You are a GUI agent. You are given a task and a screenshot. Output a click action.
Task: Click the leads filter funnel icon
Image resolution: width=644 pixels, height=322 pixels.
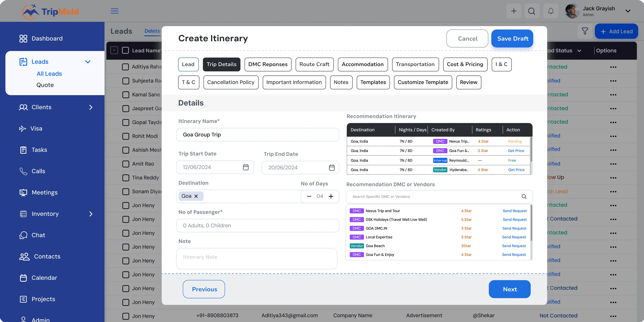point(585,31)
